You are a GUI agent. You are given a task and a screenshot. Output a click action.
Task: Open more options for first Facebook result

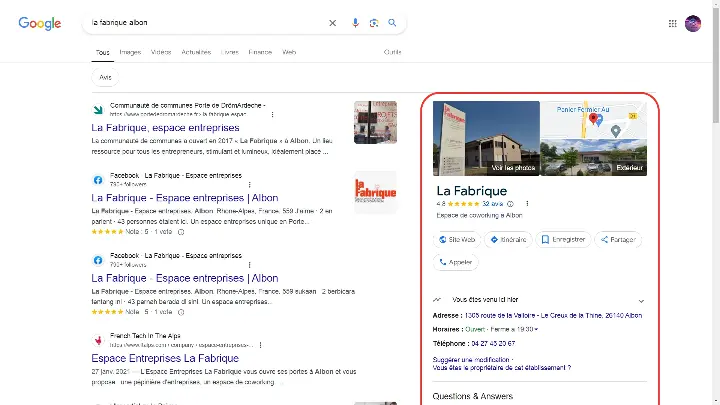click(x=249, y=185)
